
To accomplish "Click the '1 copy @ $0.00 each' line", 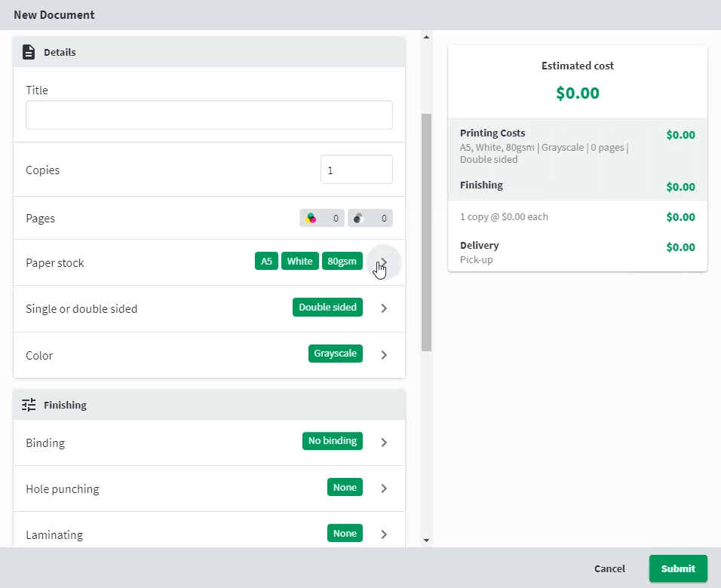I will click(x=504, y=216).
